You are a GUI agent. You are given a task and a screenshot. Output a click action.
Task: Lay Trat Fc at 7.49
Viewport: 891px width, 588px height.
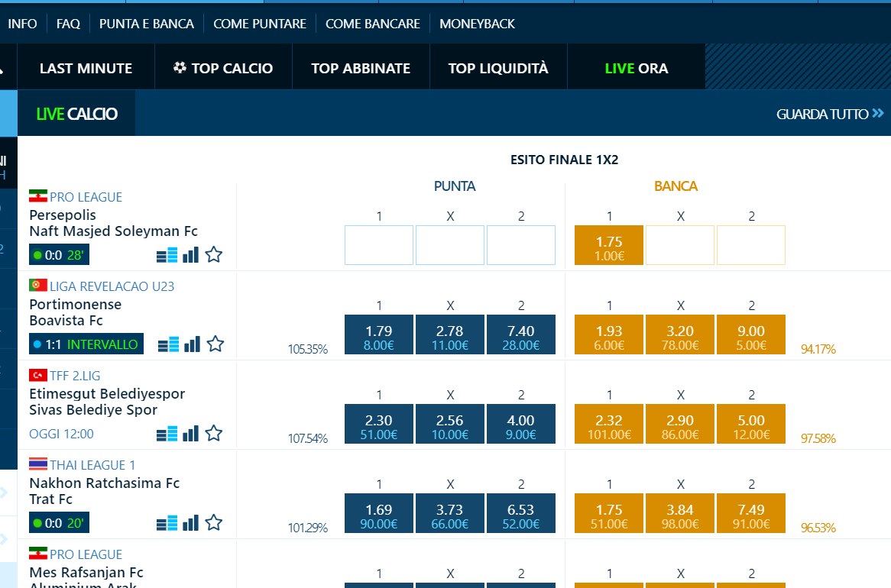pos(751,513)
